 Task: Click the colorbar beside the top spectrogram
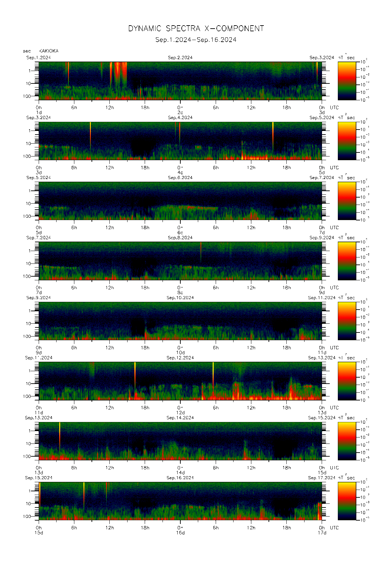tap(347, 81)
